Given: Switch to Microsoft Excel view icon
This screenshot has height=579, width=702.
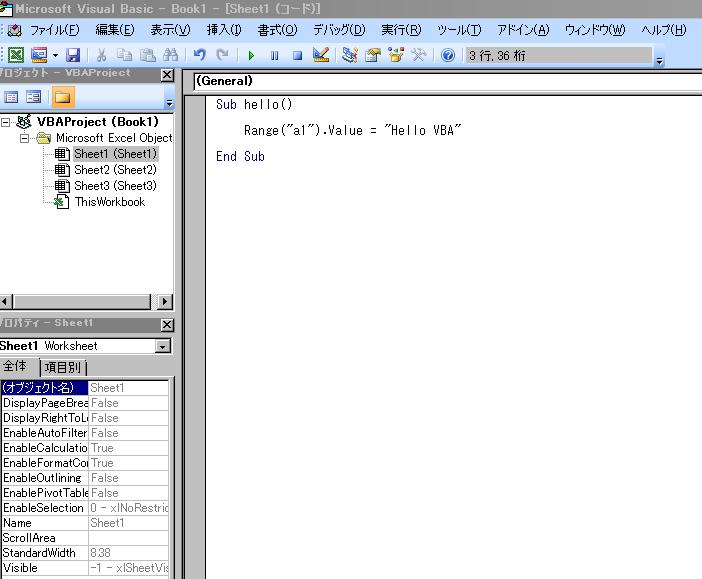Looking at the screenshot, I should coord(16,55).
